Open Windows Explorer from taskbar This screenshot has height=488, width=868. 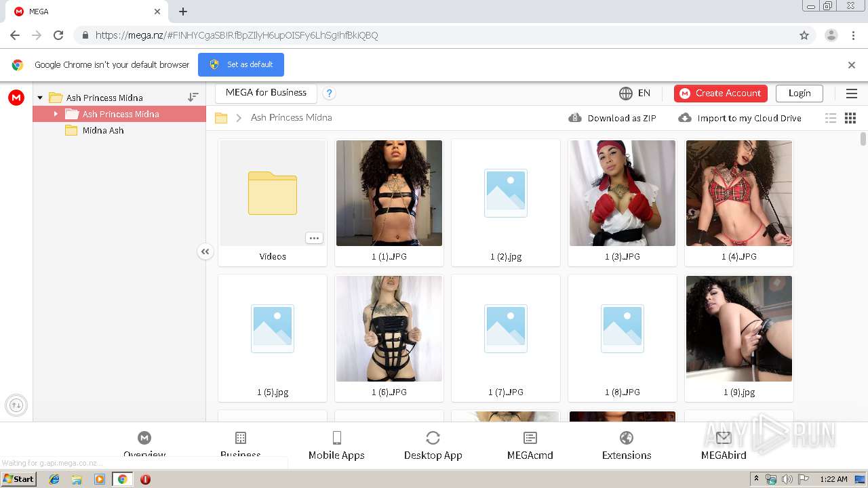[x=77, y=479]
